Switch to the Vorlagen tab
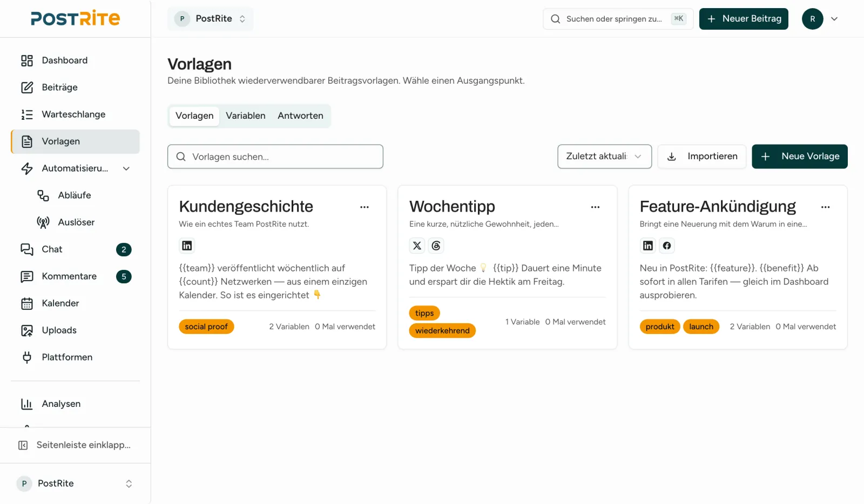This screenshot has width=864, height=504. coord(194,115)
